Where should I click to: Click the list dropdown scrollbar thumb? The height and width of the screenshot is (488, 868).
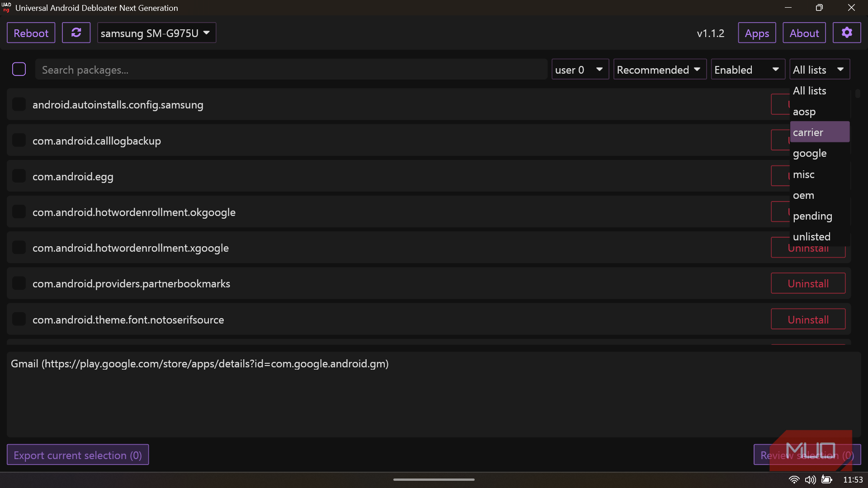tap(858, 94)
